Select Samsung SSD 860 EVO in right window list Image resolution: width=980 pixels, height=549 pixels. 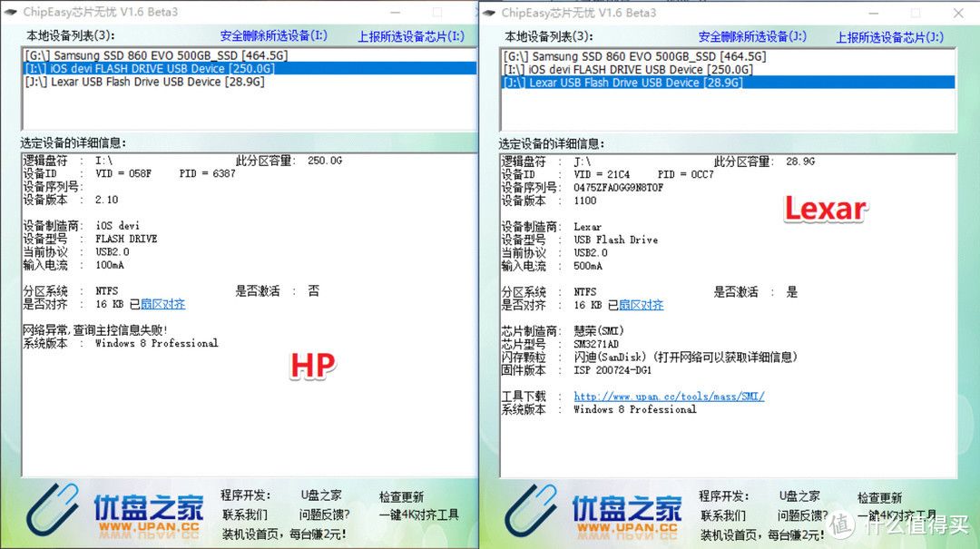pyautogui.click(x=728, y=56)
